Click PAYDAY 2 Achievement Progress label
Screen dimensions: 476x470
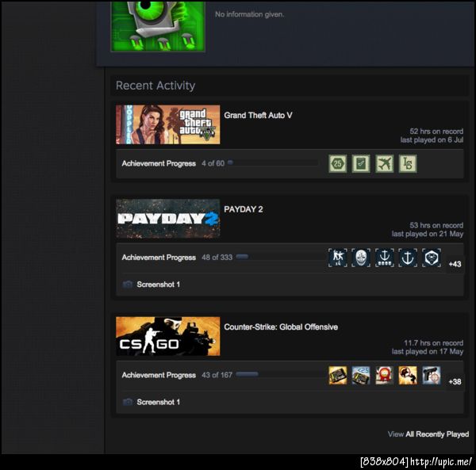(x=159, y=258)
